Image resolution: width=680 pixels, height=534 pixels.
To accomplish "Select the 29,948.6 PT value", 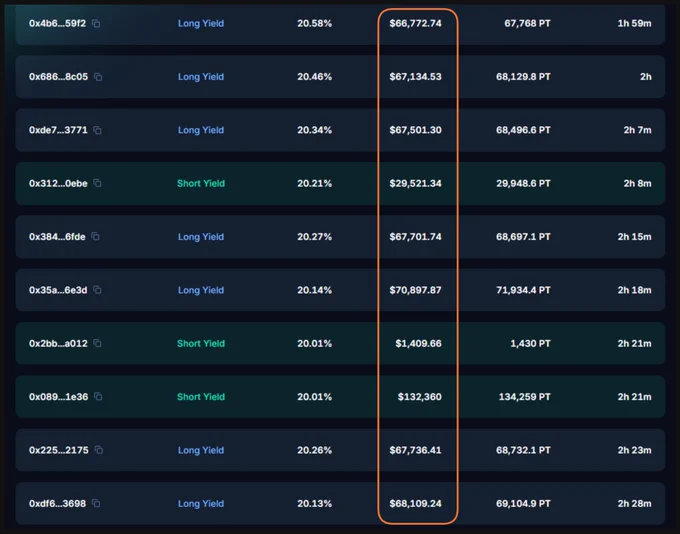I will coord(523,183).
